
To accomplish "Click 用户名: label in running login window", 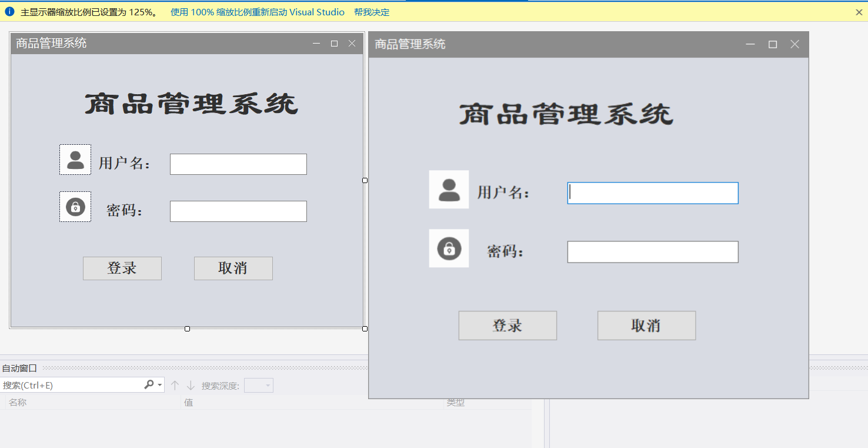I will pos(503,193).
